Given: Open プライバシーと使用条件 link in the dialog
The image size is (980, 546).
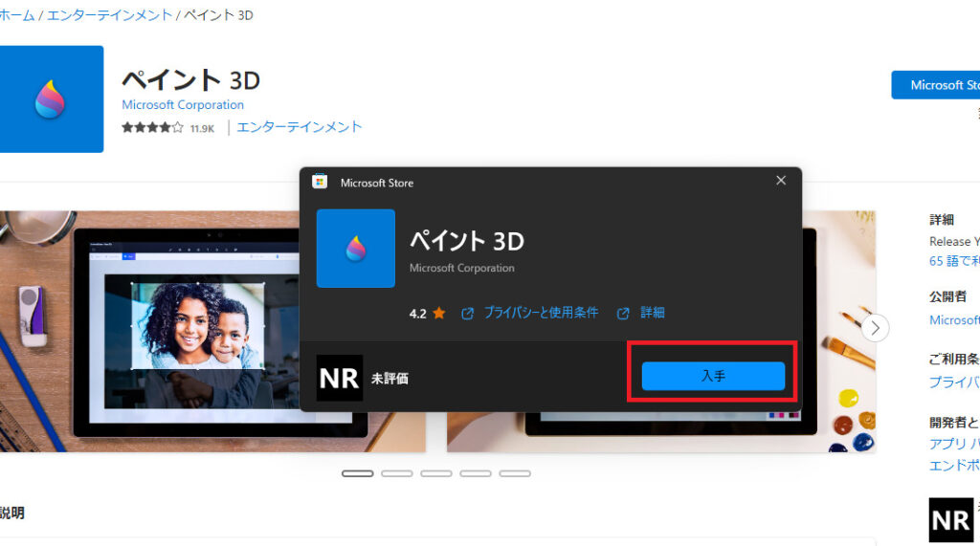Looking at the screenshot, I should coord(542,313).
